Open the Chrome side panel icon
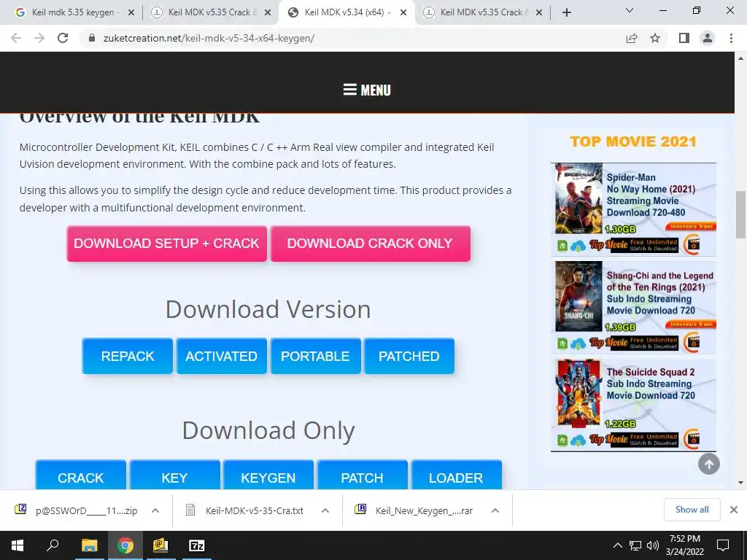 pos(684,38)
